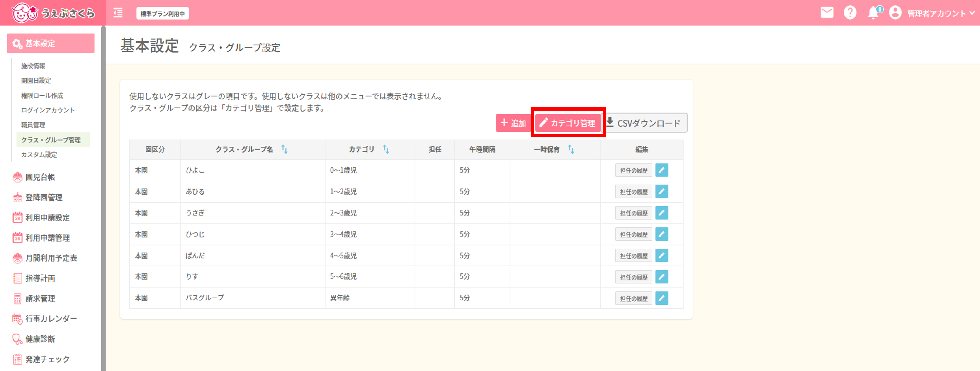Image resolution: width=980 pixels, height=371 pixels.
Task: Edit りす class with pencil icon
Action: click(661, 277)
